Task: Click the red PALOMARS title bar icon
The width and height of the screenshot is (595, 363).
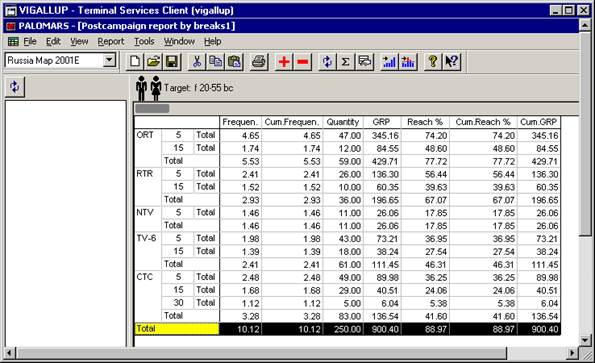Action: 11,26
